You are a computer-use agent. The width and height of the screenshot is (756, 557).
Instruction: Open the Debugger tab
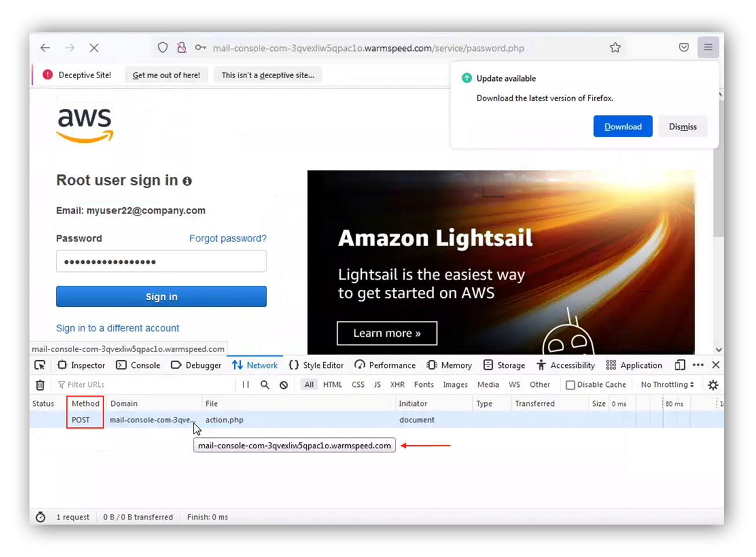tap(196, 365)
